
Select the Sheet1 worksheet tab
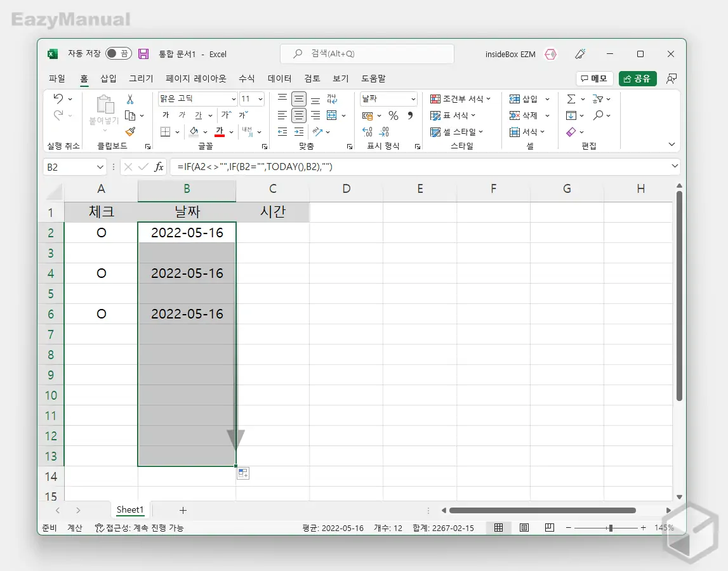(130, 510)
